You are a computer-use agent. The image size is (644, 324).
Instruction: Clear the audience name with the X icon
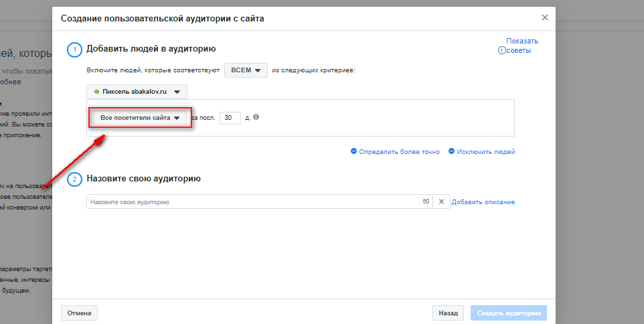442,201
